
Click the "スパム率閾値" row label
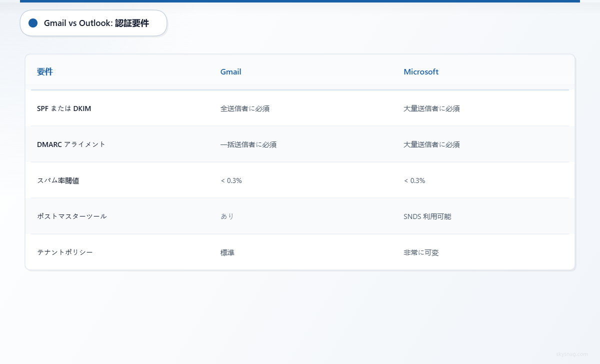pyautogui.click(x=58, y=180)
